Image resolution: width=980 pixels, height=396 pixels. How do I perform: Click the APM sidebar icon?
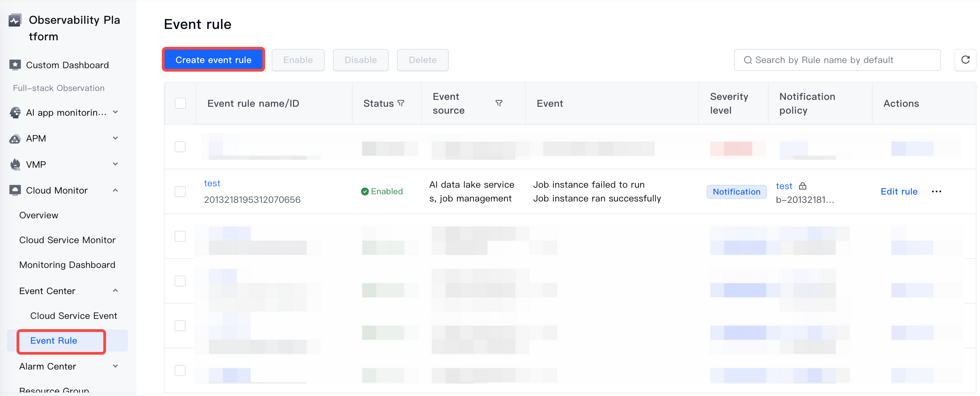(15, 138)
